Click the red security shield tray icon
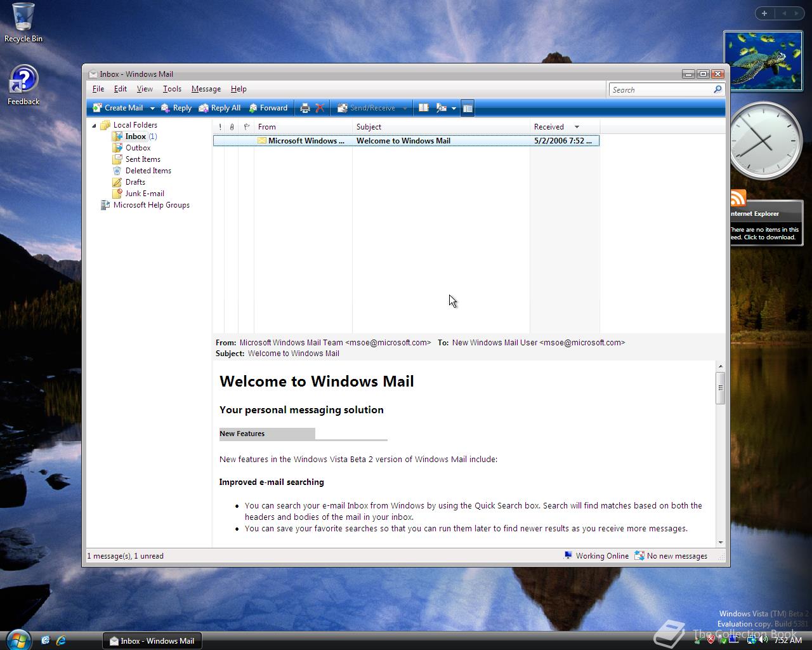812x650 pixels. pos(710,640)
